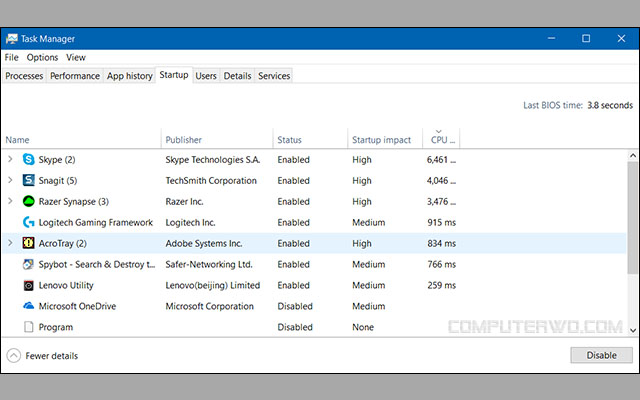
Task: Switch to the Performance tab
Action: tap(75, 76)
